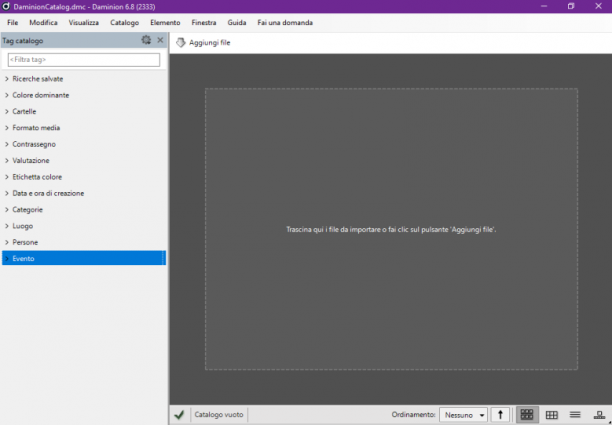This screenshot has height=425, width=612.
Task: Close the Tag catalogo panel
Action: tap(160, 40)
